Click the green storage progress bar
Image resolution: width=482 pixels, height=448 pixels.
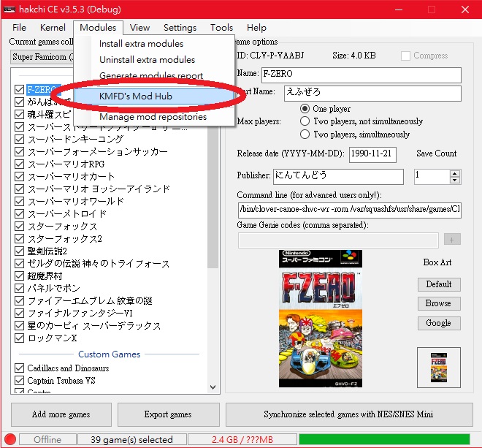pyautogui.click(x=384, y=439)
